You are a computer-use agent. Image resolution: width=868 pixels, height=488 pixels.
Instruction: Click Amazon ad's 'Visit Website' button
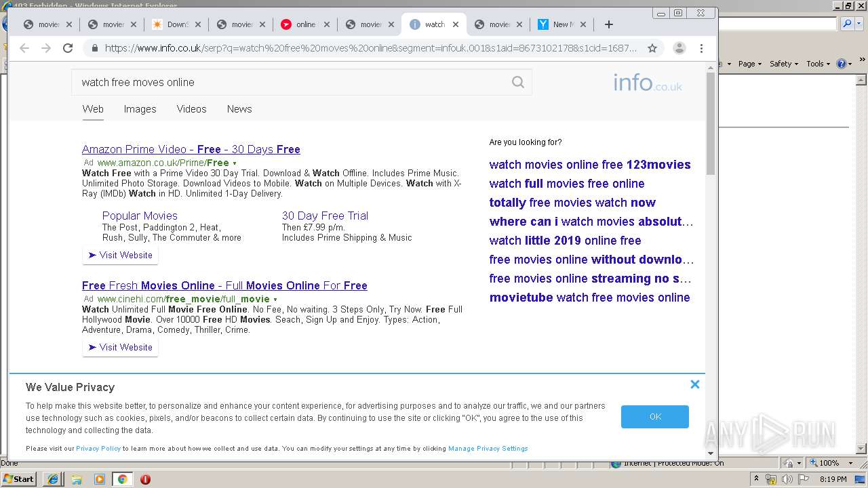point(120,256)
